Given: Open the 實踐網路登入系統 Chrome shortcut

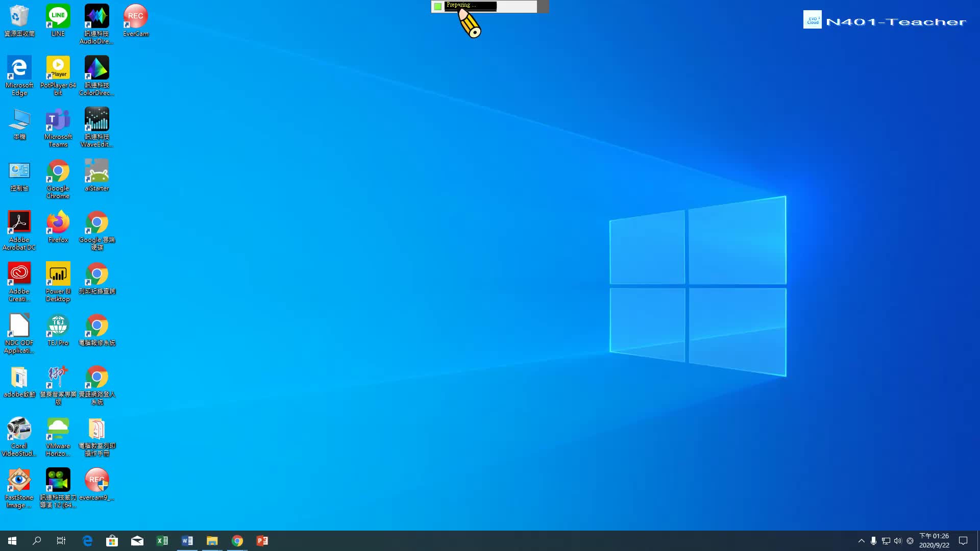Looking at the screenshot, I should (96, 385).
